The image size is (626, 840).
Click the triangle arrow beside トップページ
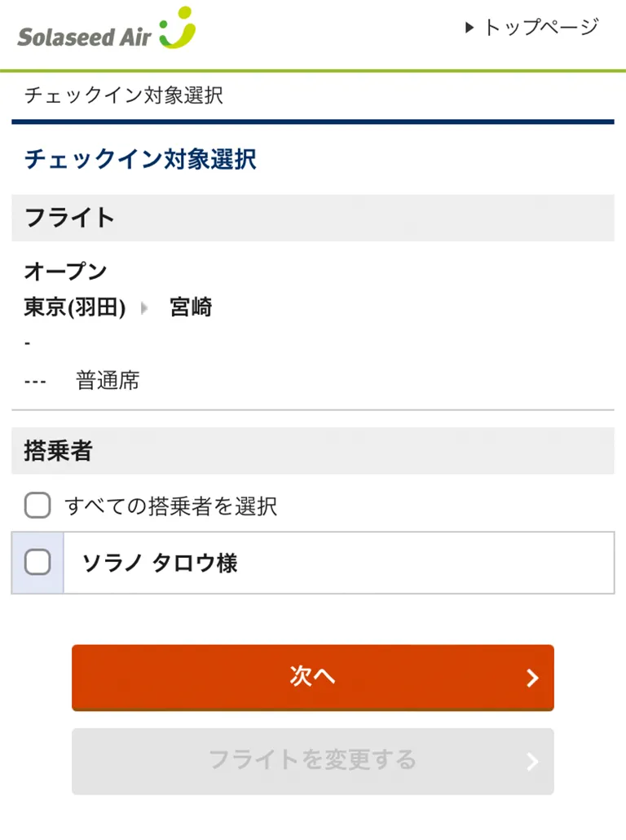(469, 28)
